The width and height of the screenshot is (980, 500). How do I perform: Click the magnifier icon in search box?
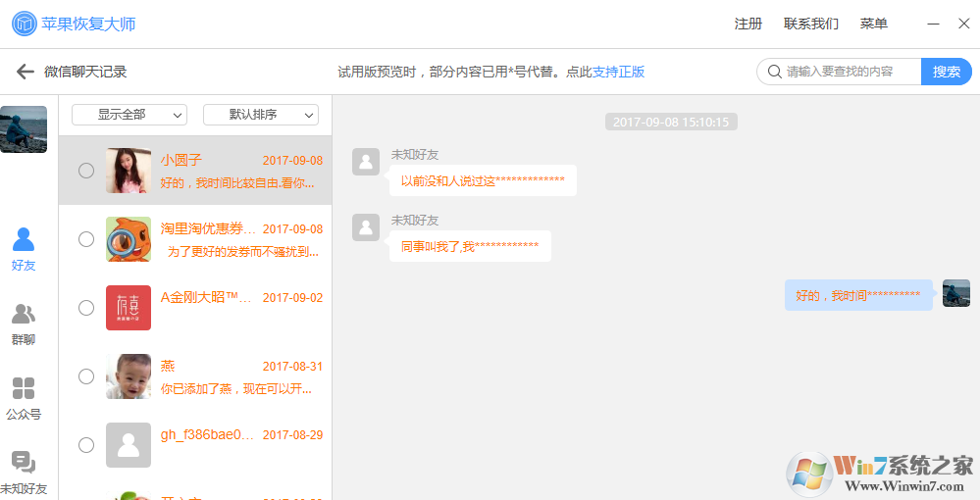pos(774,72)
